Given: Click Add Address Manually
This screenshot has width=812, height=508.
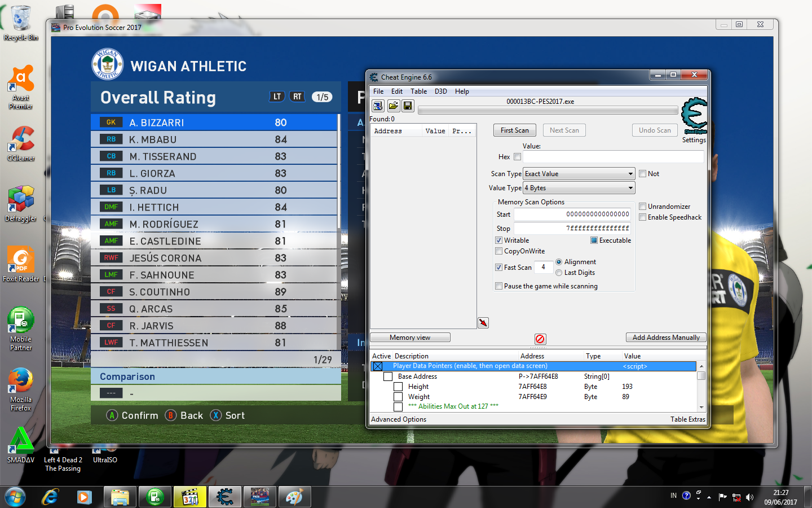Looking at the screenshot, I should click(666, 337).
